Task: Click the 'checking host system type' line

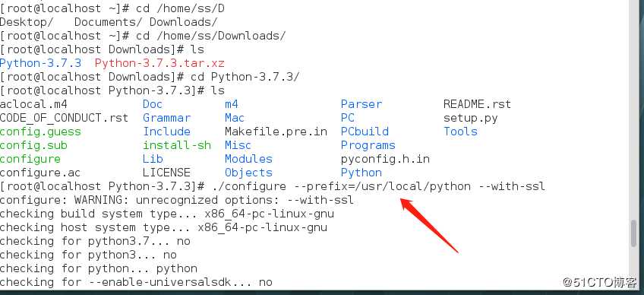Action: 163,227
